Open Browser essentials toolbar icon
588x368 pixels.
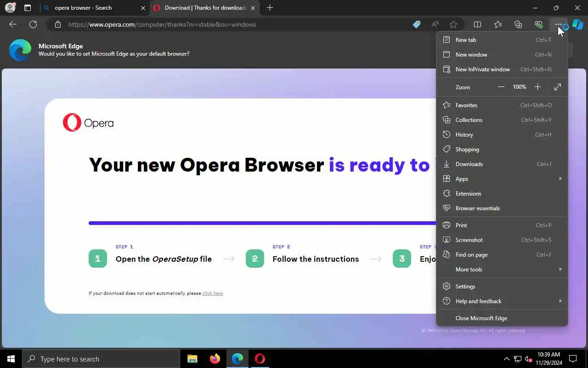pyautogui.click(x=538, y=24)
